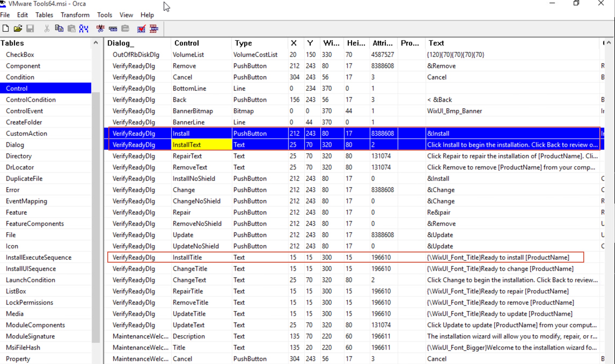
Task: Select the CustomAction table in the sidebar
Action: [x=27, y=133]
